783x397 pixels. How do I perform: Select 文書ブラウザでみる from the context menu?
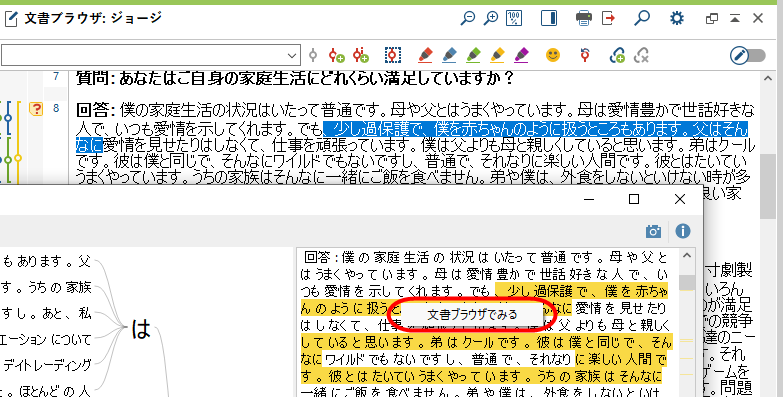(472, 315)
